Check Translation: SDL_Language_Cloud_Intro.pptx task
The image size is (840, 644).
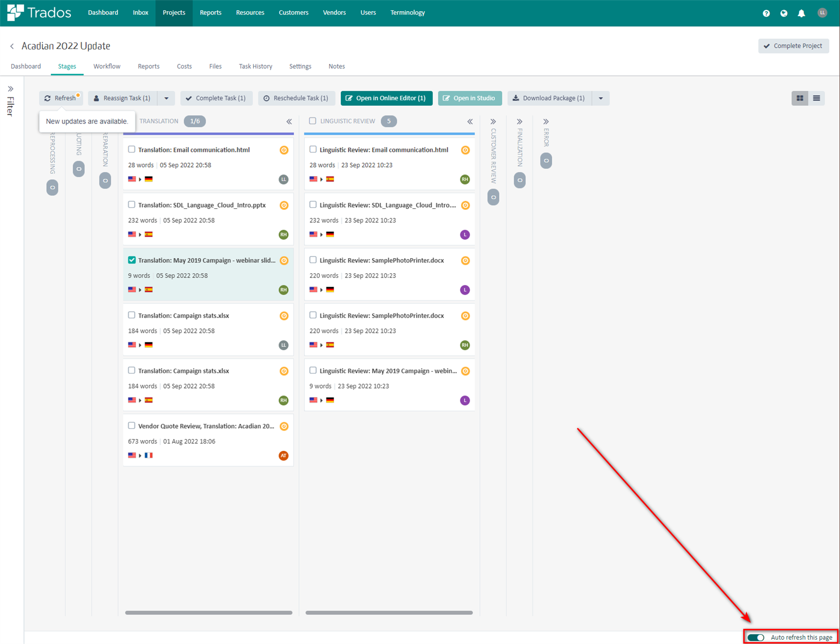[x=132, y=205]
